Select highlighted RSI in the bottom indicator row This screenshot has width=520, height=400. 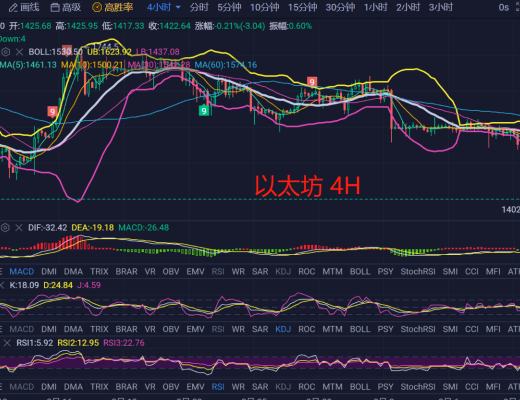pos(218,387)
